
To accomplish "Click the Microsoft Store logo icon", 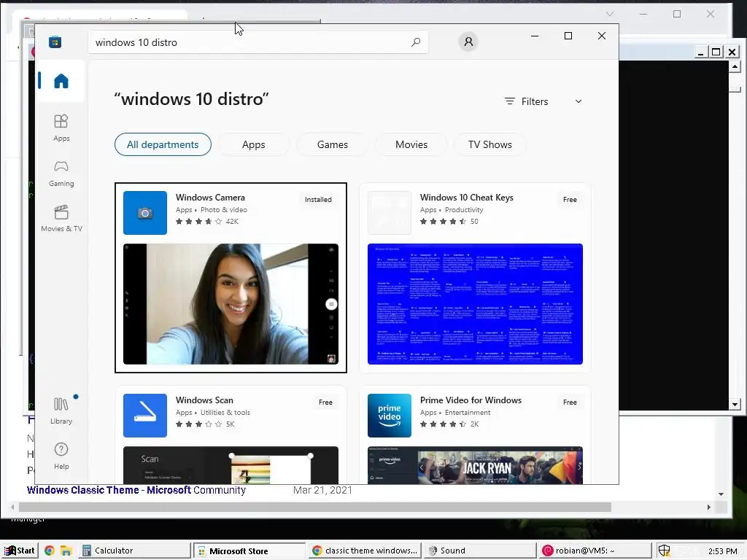I will tap(55, 42).
